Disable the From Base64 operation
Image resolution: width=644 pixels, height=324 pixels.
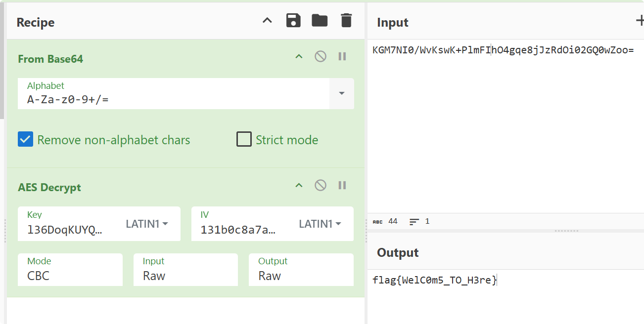point(321,56)
